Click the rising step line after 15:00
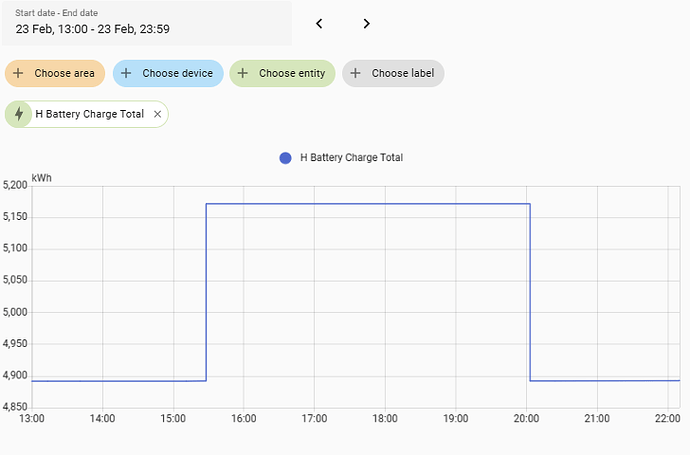Image resolution: width=690 pixels, height=455 pixels. coord(206,292)
